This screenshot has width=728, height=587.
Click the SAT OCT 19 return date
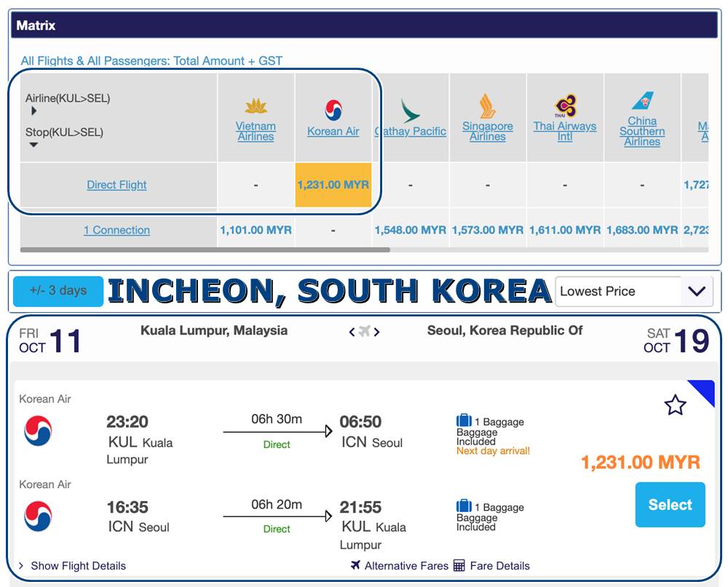[x=676, y=340]
